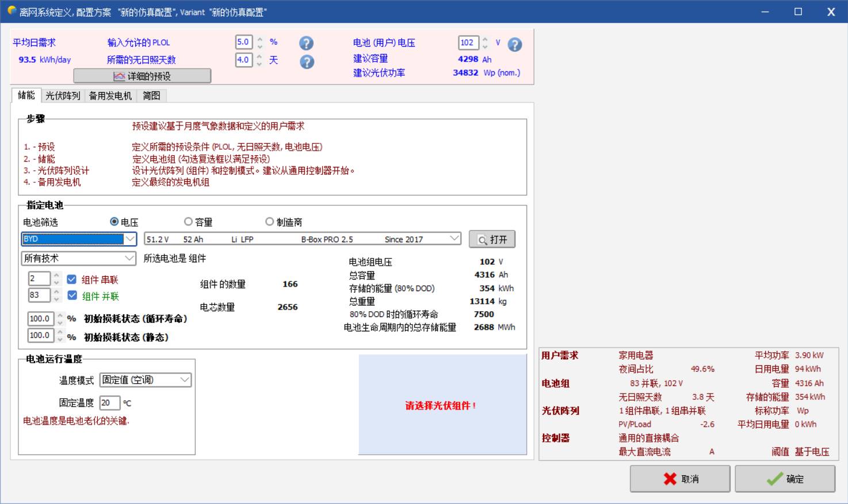The width and height of the screenshot is (848, 504).
Task: Open the 温度模式 固定值 dropdown
Action: 185,380
